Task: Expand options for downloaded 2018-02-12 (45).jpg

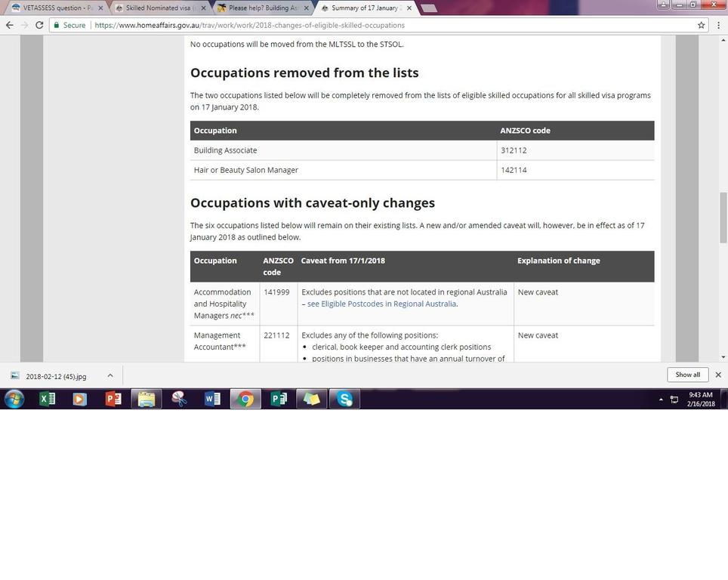Action: click(110, 375)
